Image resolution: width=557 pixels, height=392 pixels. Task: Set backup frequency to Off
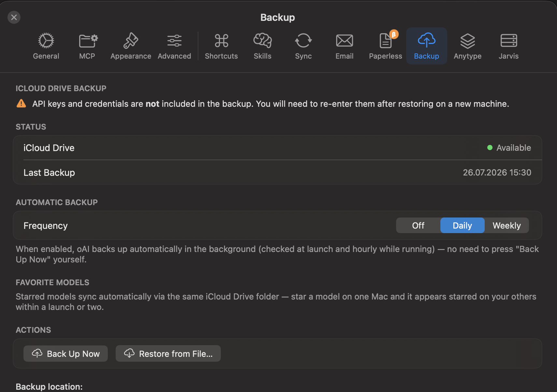tap(418, 225)
